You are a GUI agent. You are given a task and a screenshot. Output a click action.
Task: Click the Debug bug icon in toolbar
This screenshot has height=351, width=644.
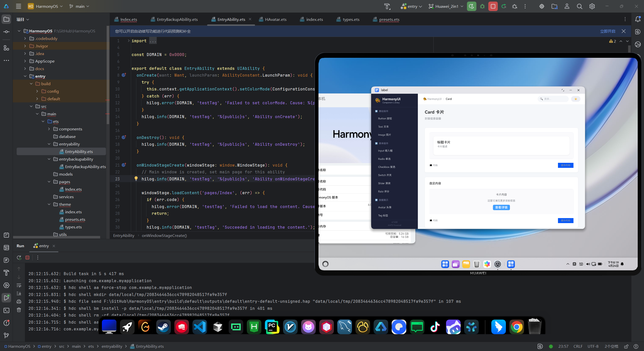pos(482,6)
